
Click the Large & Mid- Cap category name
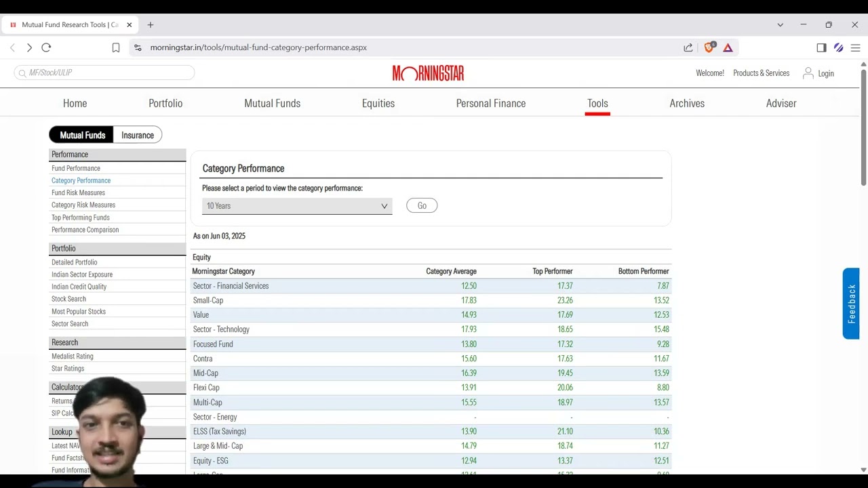218,446
